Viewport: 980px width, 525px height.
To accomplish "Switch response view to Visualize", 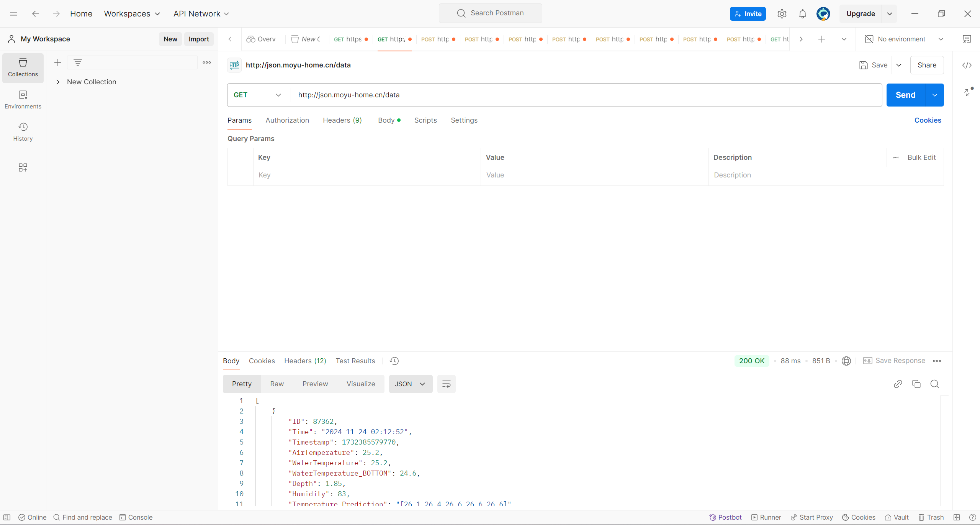I will pos(361,384).
